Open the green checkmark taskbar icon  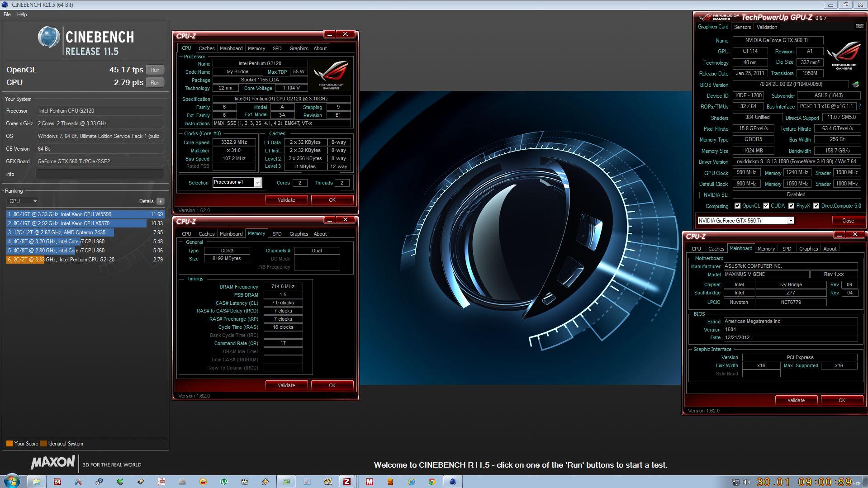pos(120,482)
